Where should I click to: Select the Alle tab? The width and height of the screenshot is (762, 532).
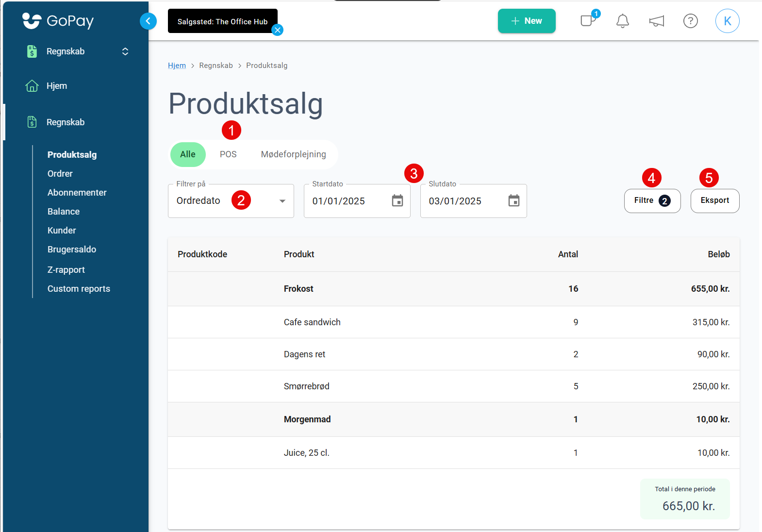[x=188, y=154]
